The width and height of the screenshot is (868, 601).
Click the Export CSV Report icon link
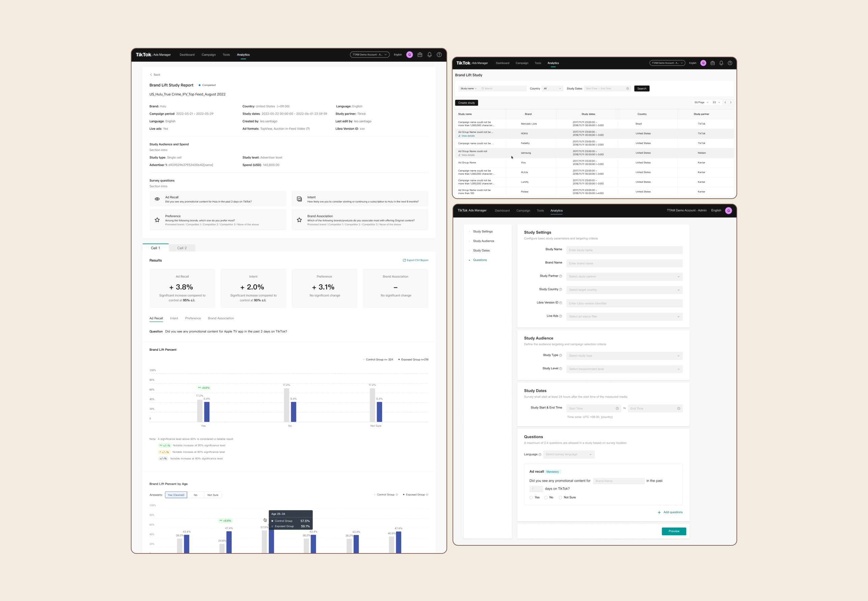[x=404, y=260]
